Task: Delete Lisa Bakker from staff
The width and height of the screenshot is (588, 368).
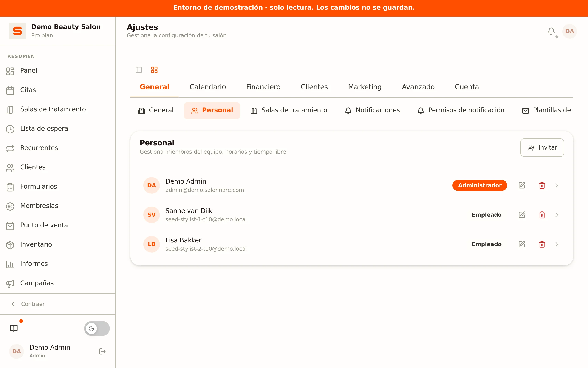Action: tap(542, 244)
